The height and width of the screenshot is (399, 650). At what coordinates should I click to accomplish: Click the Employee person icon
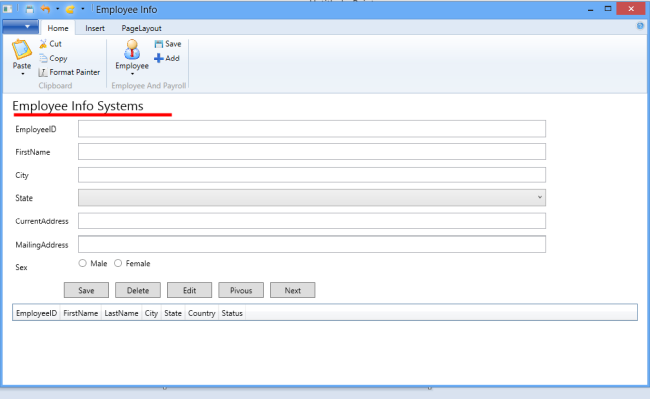[132, 49]
